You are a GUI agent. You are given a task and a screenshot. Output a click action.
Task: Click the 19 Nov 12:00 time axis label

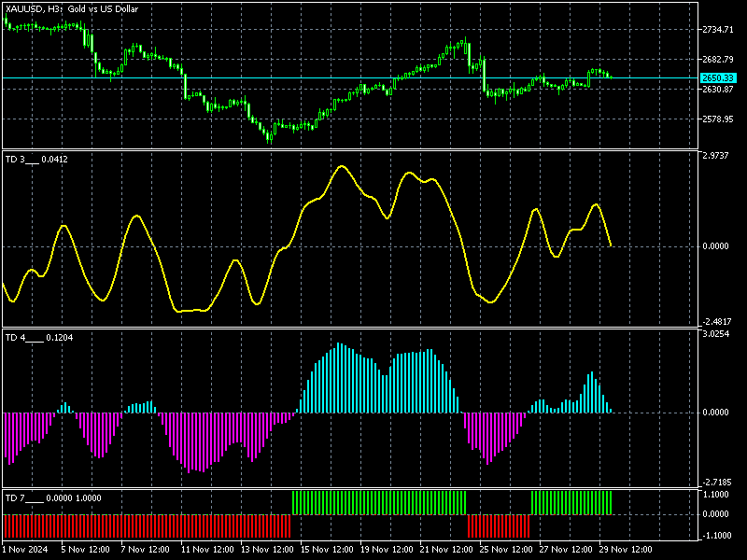point(387,550)
